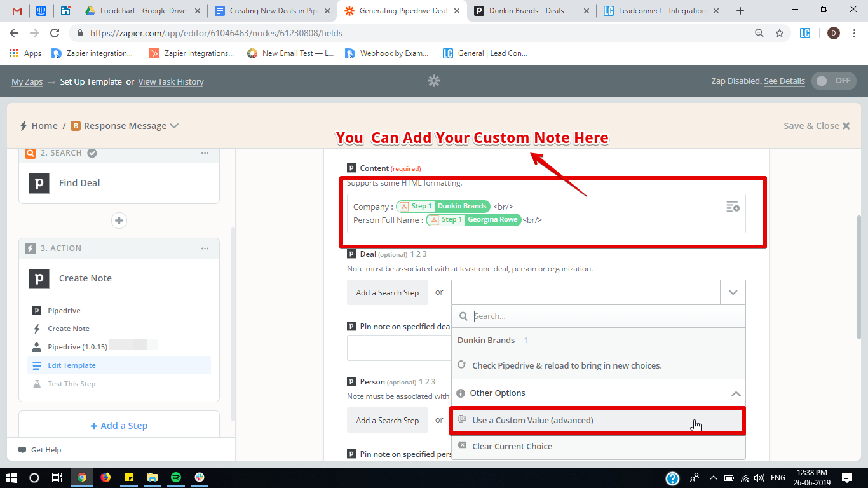Open New Email Test bookmark

coord(290,53)
